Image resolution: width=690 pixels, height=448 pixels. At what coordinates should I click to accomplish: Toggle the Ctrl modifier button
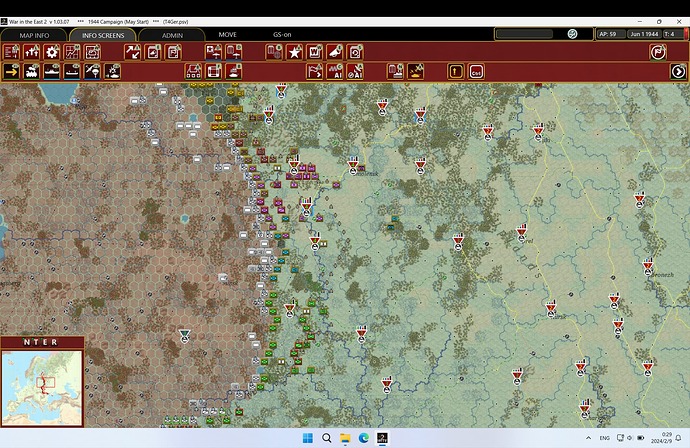tap(476, 71)
